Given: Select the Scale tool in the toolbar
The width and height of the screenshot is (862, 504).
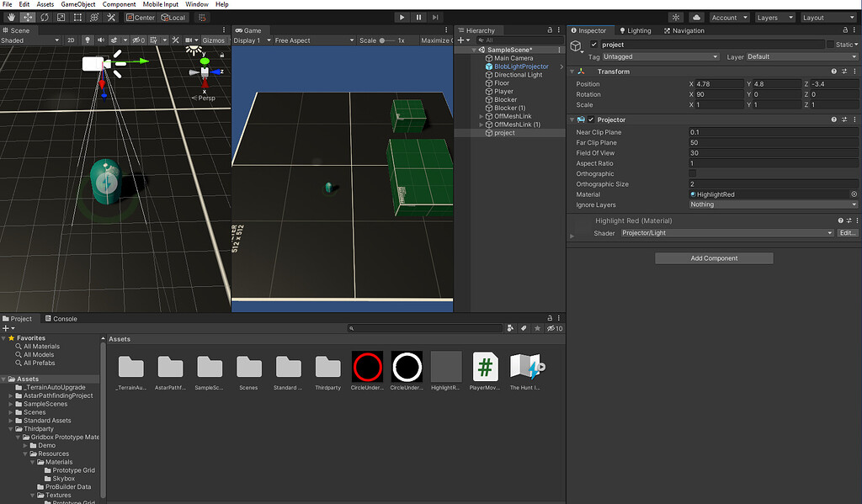Looking at the screenshot, I should click(61, 17).
